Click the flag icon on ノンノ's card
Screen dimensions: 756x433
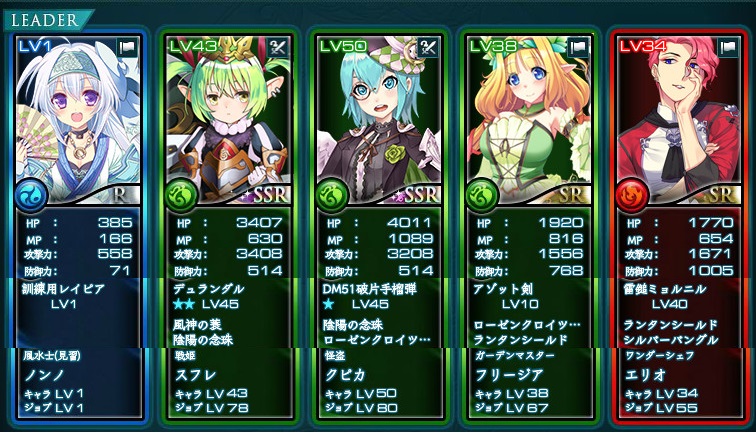[x=127, y=48]
